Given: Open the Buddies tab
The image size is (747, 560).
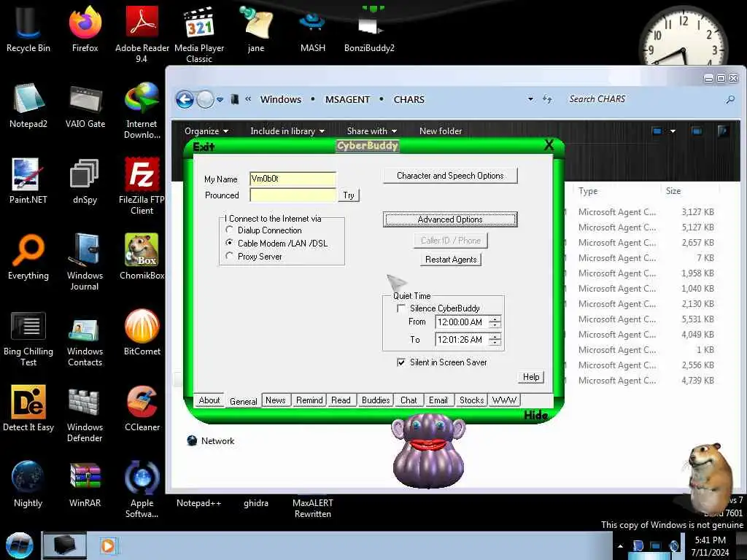Looking at the screenshot, I should click(x=376, y=400).
